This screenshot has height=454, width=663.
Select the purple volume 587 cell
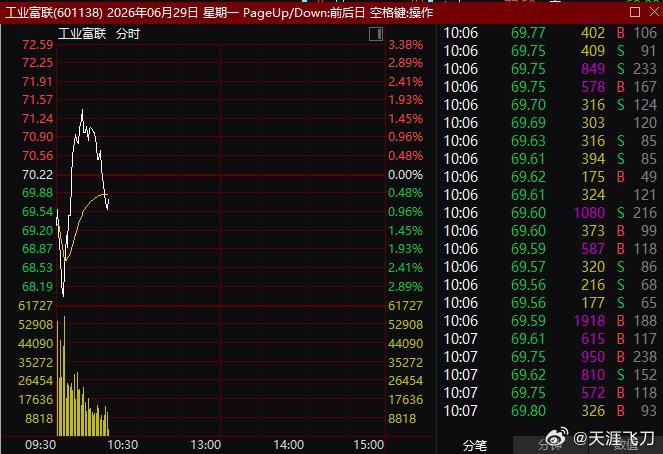[x=593, y=249]
